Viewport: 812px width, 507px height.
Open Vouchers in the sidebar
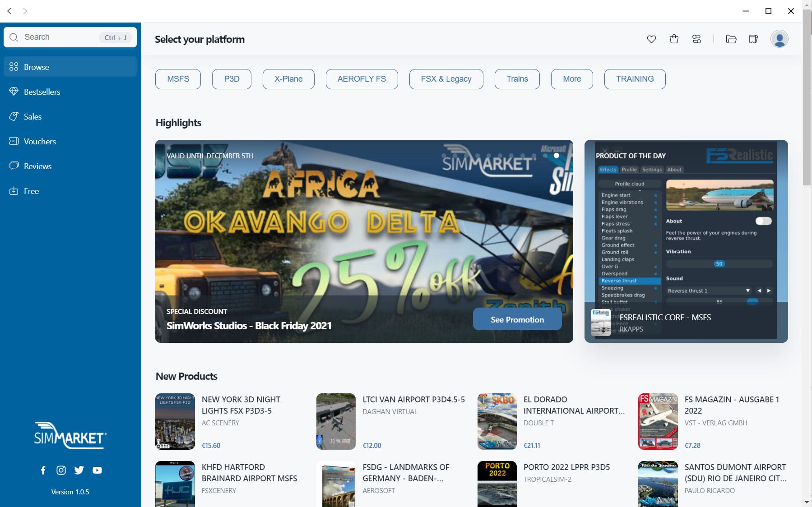pos(40,141)
